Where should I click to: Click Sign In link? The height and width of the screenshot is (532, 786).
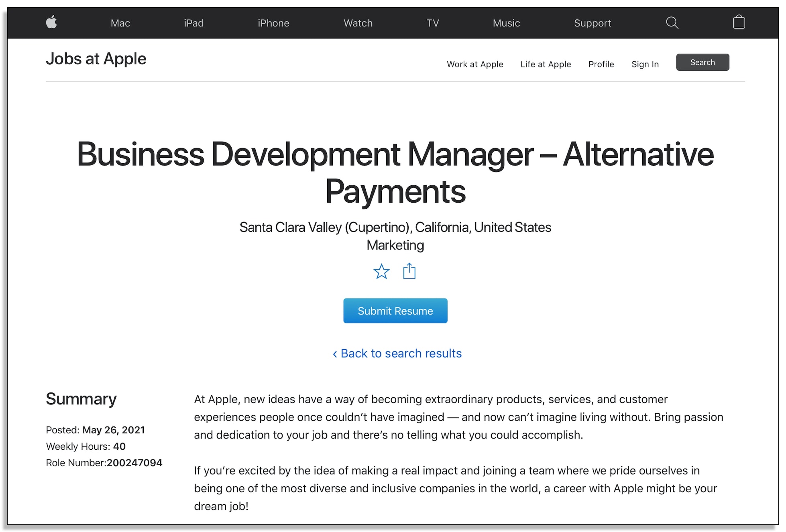645,64
